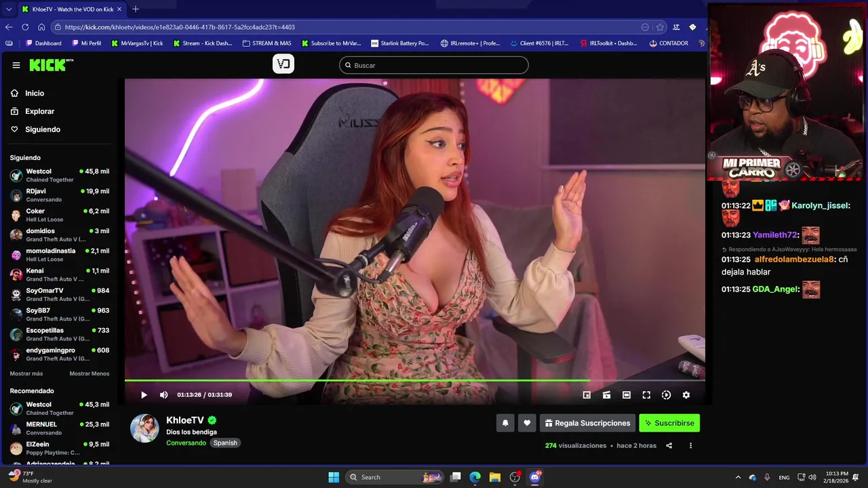The width and height of the screenshot is (868, 488).
Task: Play the paused VOD
Action: [x=144, y=395]
